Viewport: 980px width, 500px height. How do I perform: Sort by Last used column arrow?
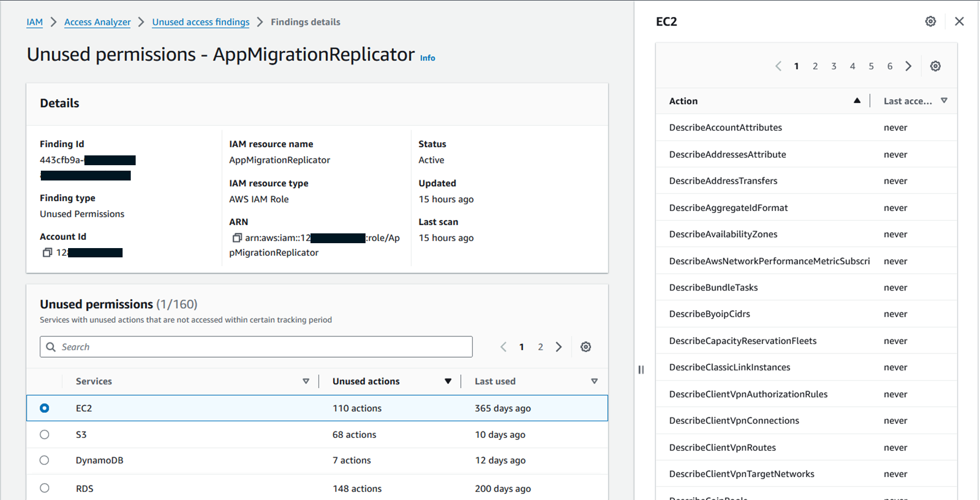[594, 381]
